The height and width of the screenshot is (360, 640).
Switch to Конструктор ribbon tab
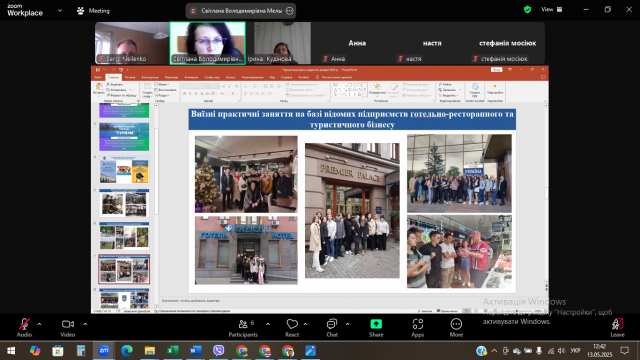[150, 77]
